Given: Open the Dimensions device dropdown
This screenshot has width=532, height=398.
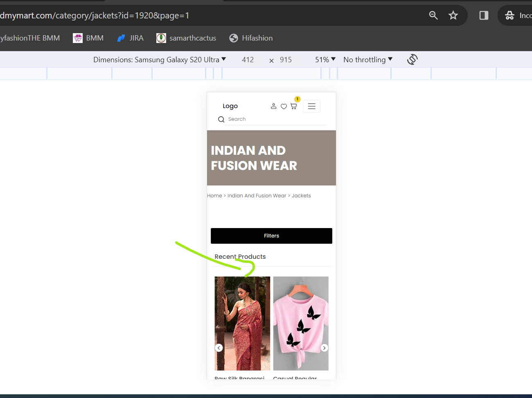Looking at the screenshot, I should click(x=160, y=60).
